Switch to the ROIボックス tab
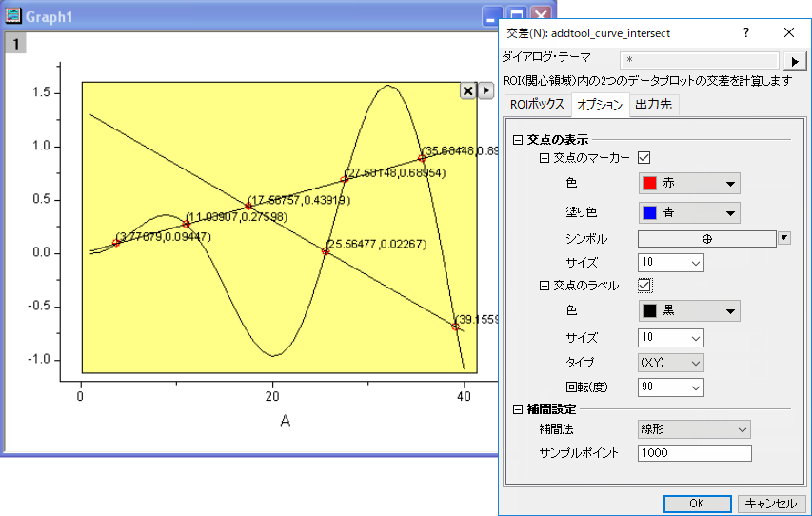 [537, 105]
